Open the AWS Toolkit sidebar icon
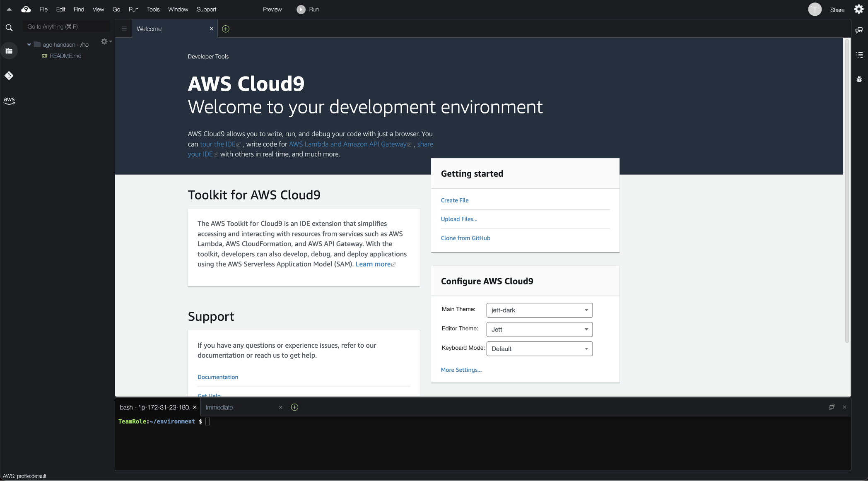The width and height of the screenshot is (868, 481). pos(9,100)
